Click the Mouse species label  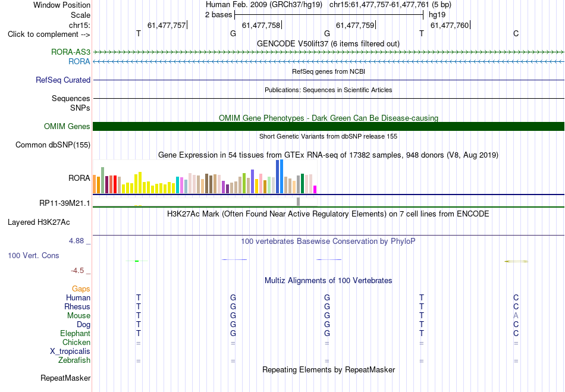[x=79, y=316]
